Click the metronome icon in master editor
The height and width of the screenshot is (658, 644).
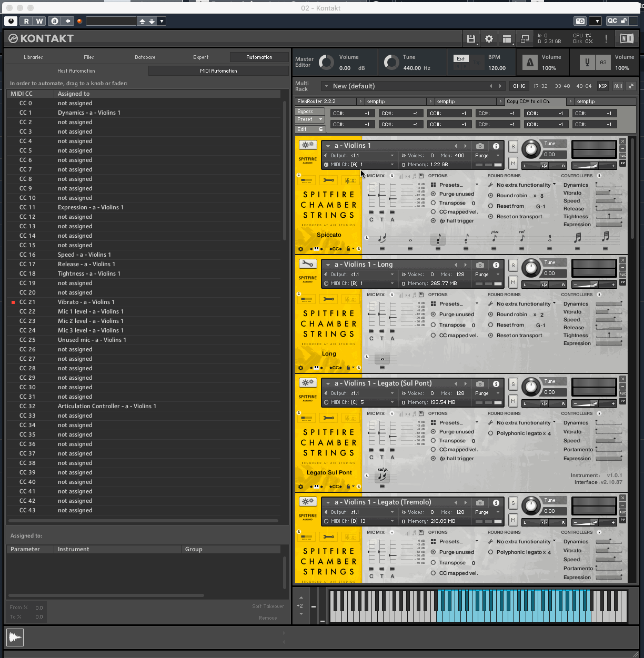click(x=530, y=63)
